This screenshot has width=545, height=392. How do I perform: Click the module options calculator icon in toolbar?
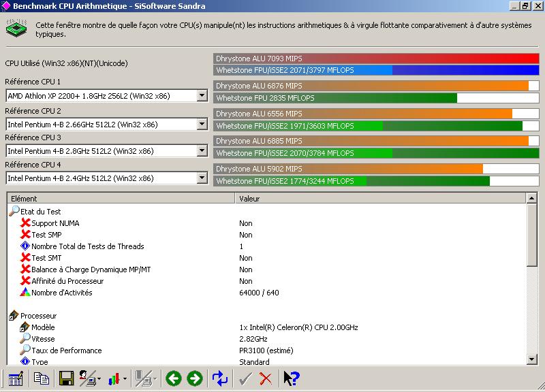coord(16,378)
